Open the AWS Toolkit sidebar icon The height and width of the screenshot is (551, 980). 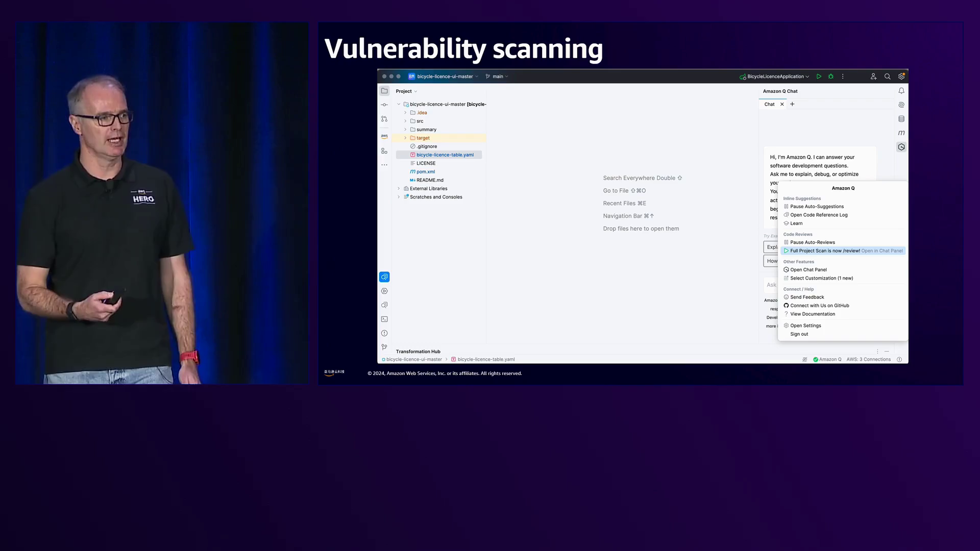click(384, 136)
